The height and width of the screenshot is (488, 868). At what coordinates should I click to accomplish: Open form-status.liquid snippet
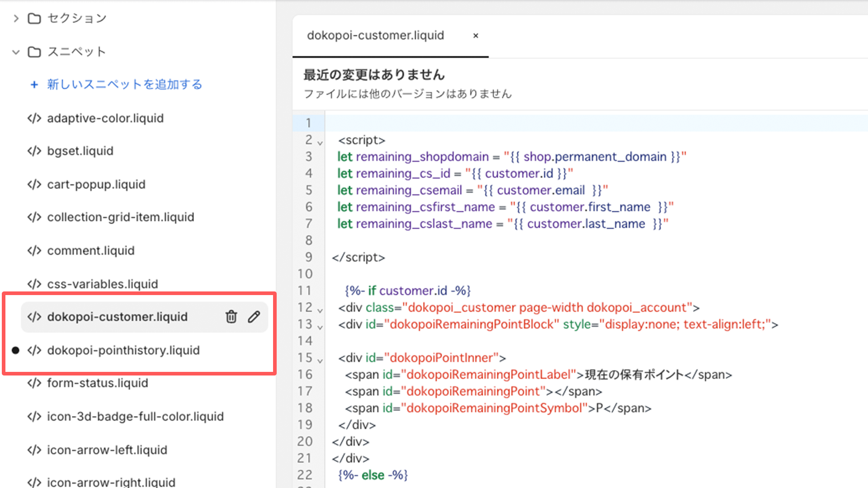coord(98,383)
